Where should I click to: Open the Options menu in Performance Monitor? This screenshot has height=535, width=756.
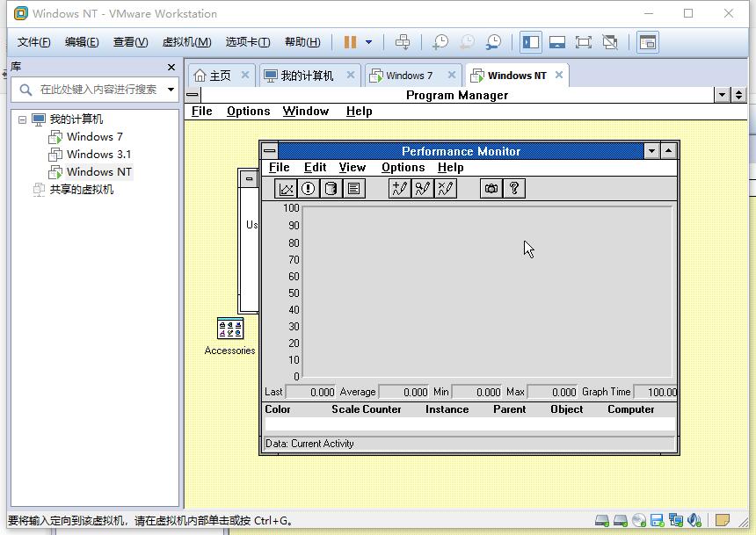(403, 167)
